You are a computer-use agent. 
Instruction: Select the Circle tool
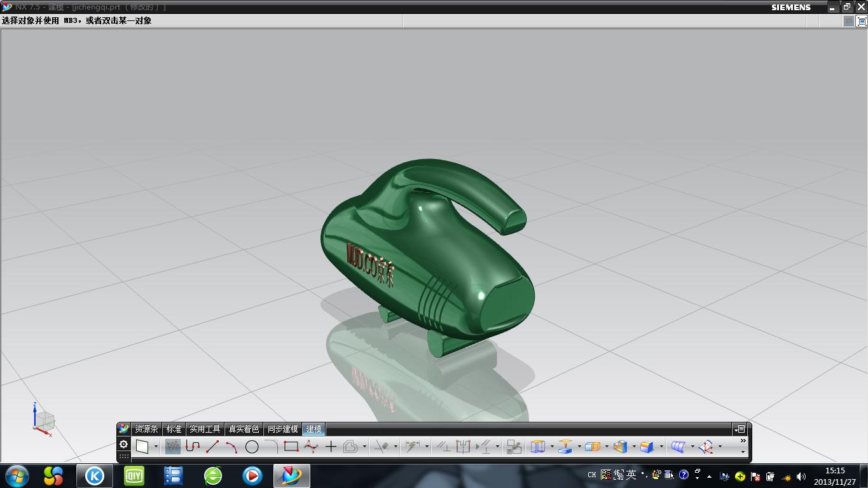(252, 447)
